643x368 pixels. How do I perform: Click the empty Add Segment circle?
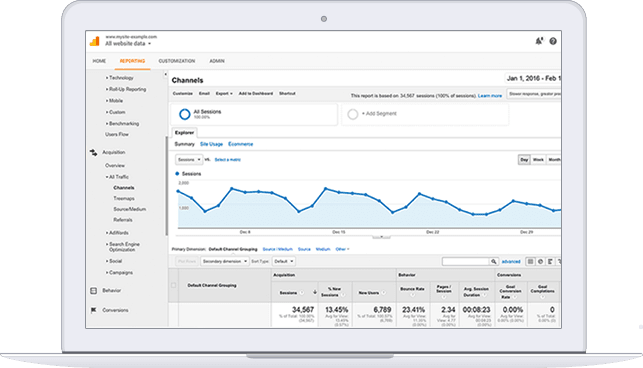click(x=353, y=114)
